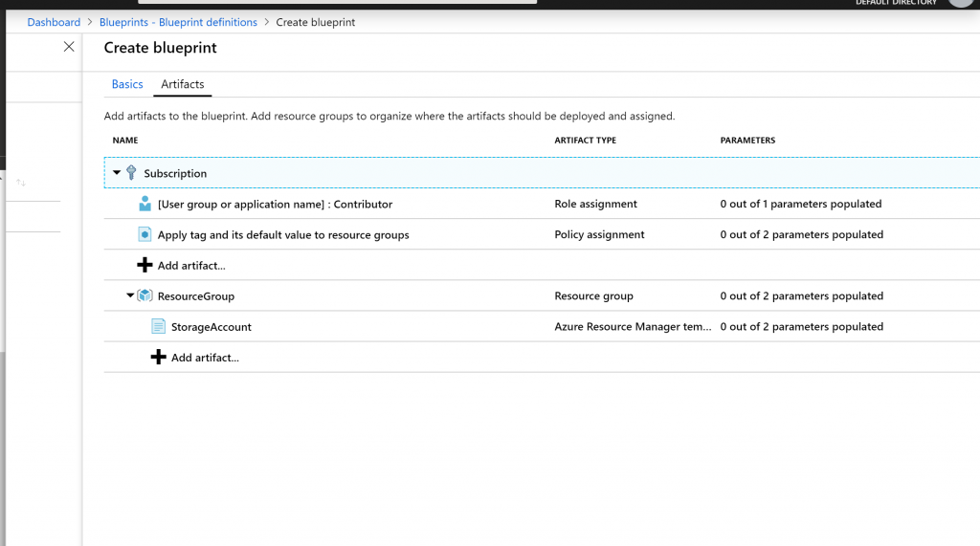Sort by the Artifact Type column header
Viewport: 980px width, 546px height.
point(585,141)
